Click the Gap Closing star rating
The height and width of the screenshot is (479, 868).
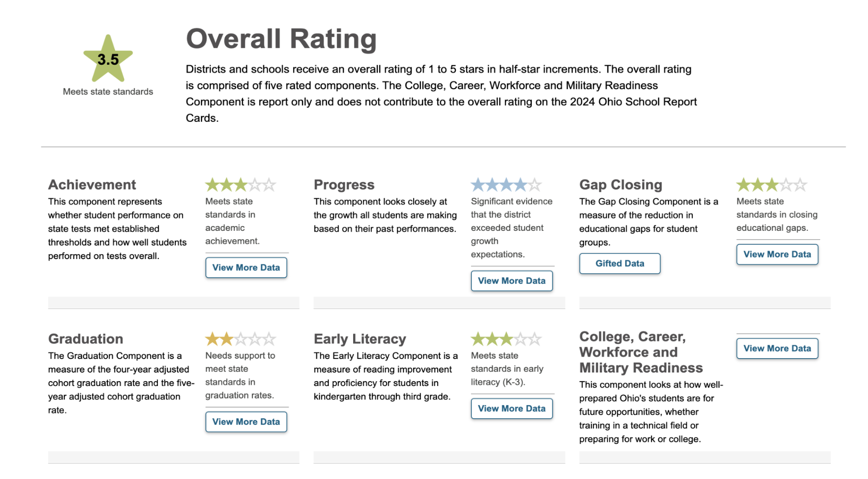pos(771,185)
